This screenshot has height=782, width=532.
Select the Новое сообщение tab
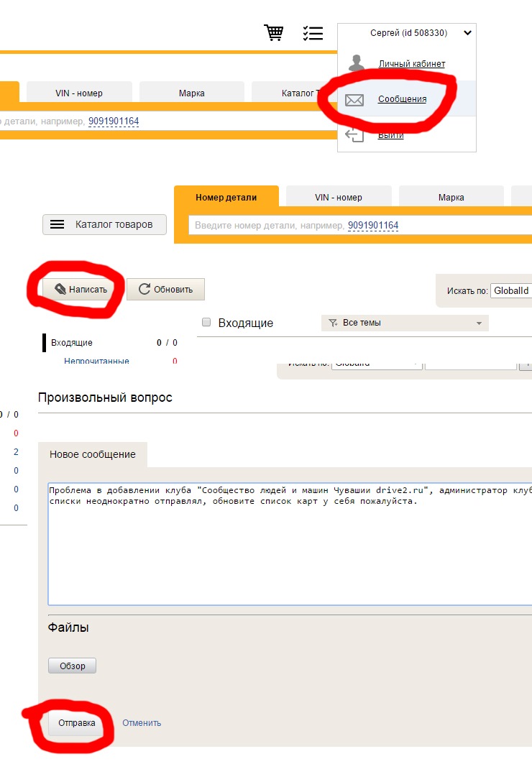pyautogui.click(x=92, y=454)
